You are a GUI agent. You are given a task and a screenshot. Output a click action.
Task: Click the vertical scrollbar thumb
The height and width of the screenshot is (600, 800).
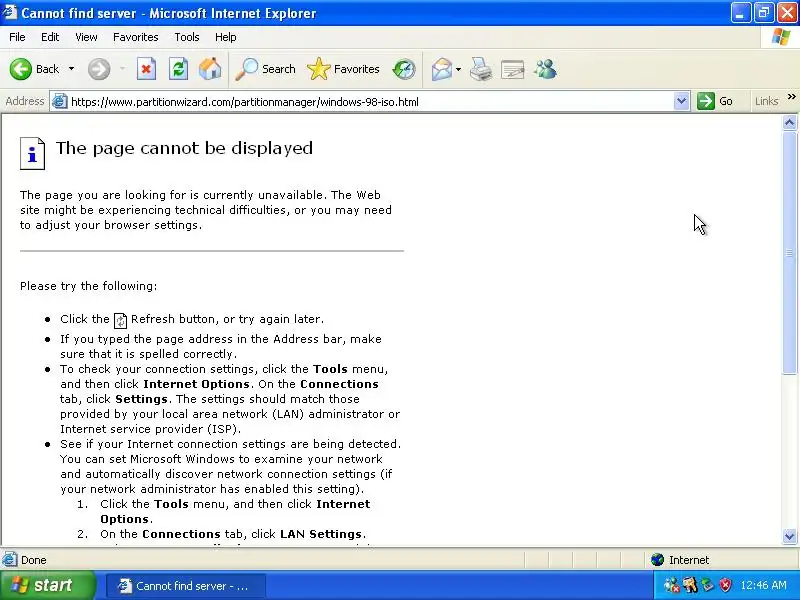pyautogui.click(x=789, y=253)
